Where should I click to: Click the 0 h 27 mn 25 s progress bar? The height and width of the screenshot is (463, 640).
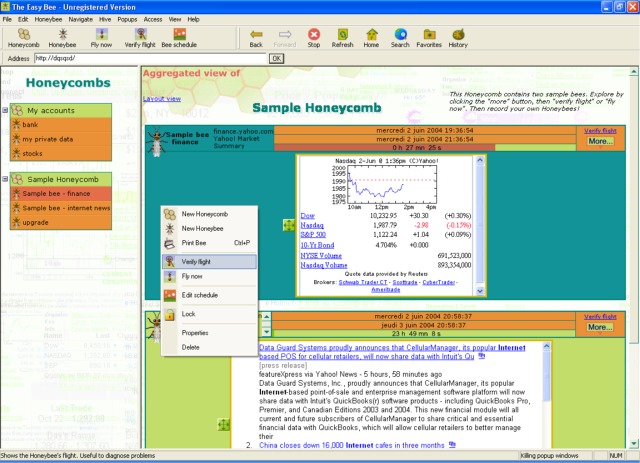click(x=425, y=147)
